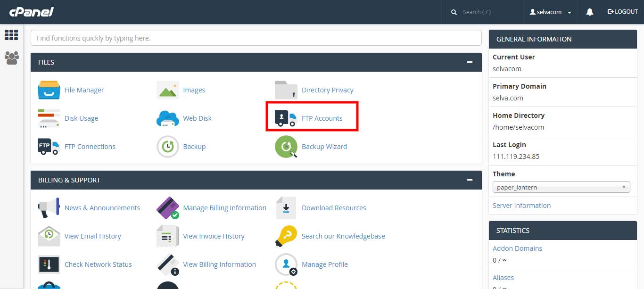Click the View Email History link
Screen dimensions: 644x289
click(x=93, y=236)
